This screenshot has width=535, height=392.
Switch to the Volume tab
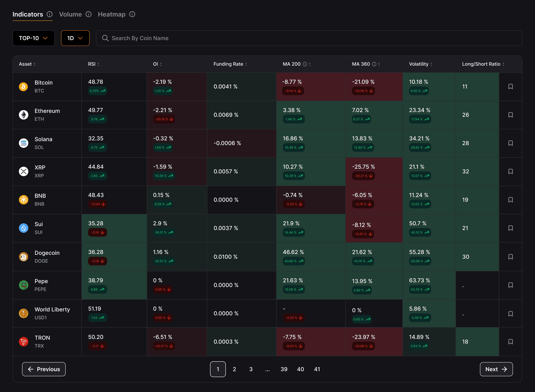pyautogui.click(x=70, y=14)
